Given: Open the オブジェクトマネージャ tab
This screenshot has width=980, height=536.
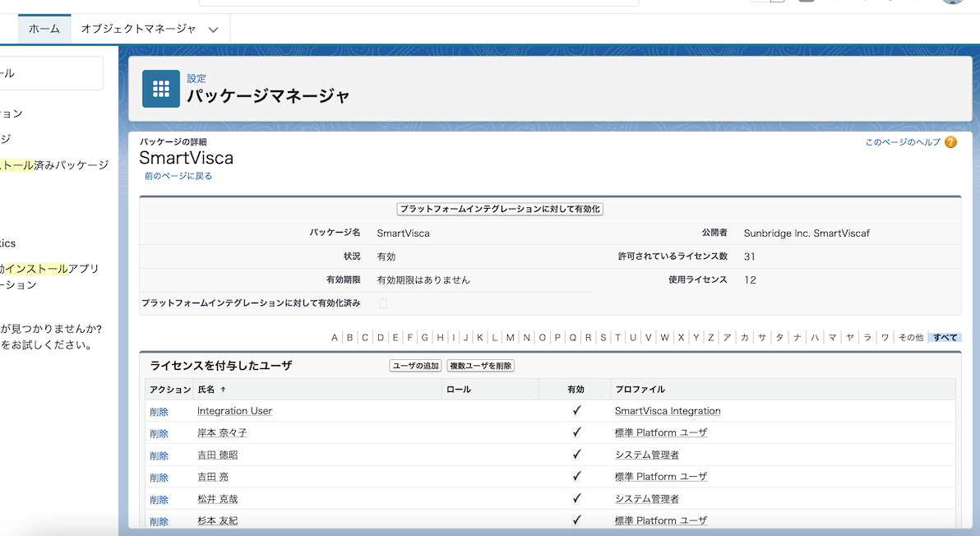Looking at the screenshot, I should pyautogui.click(x=136, y=28).
